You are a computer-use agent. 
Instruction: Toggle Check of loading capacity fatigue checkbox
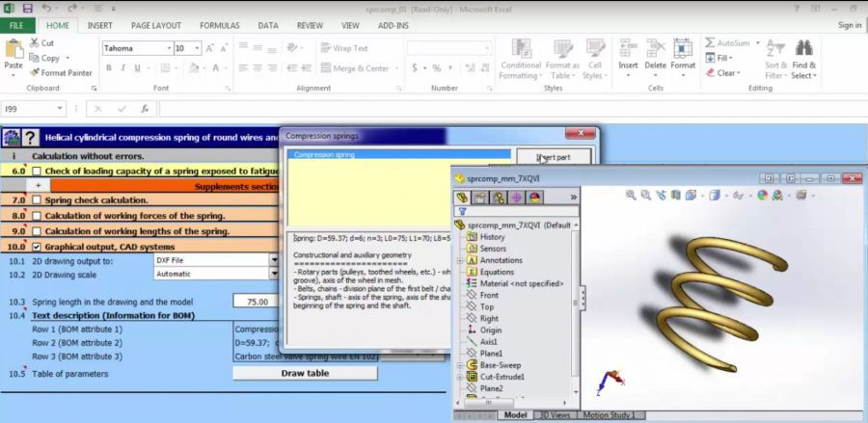(37, 172)
